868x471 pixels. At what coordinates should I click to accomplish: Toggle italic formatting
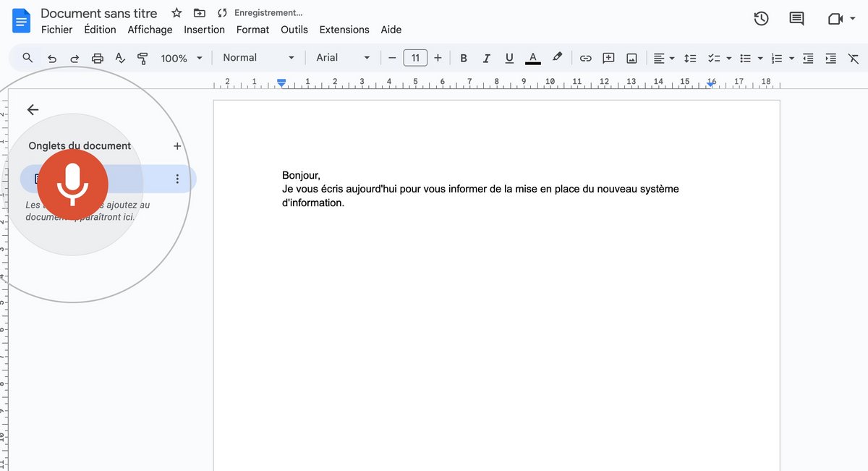tap(486, 58)
